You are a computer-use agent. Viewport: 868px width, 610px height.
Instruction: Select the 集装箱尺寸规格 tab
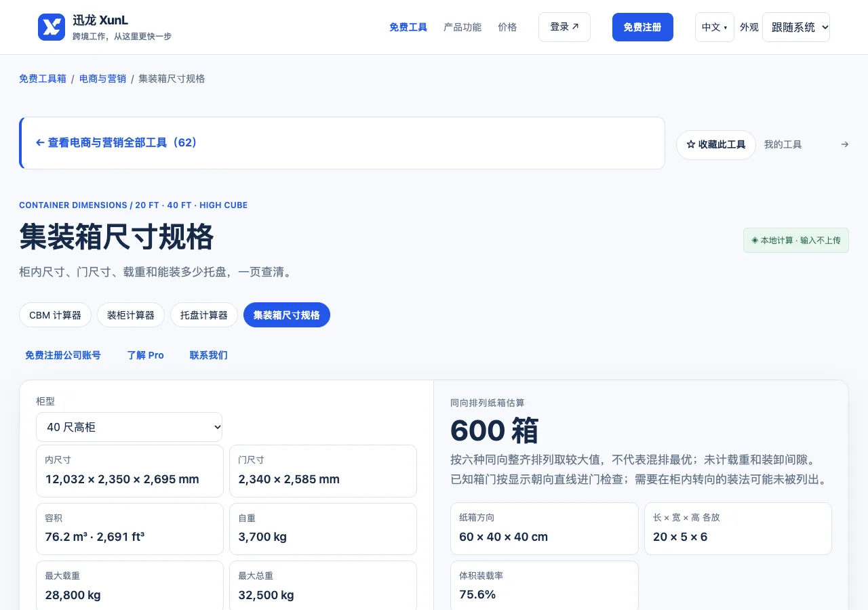pos(287,315)
